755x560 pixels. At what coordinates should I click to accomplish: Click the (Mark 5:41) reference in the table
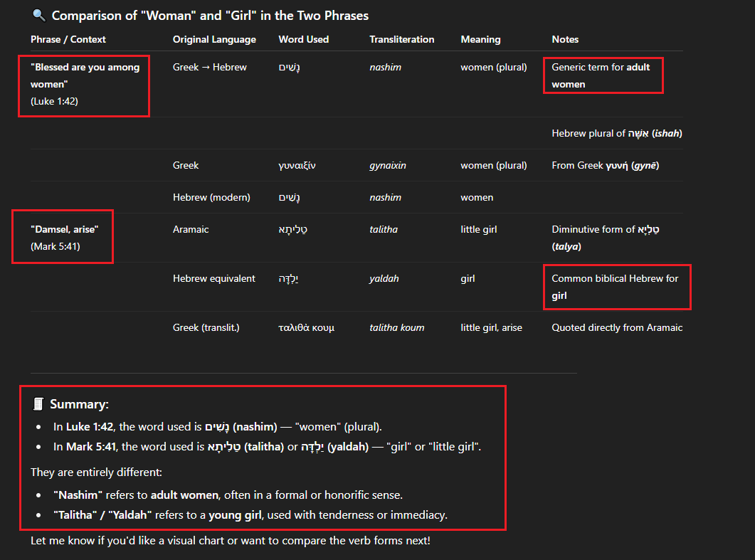pos(55,246)
